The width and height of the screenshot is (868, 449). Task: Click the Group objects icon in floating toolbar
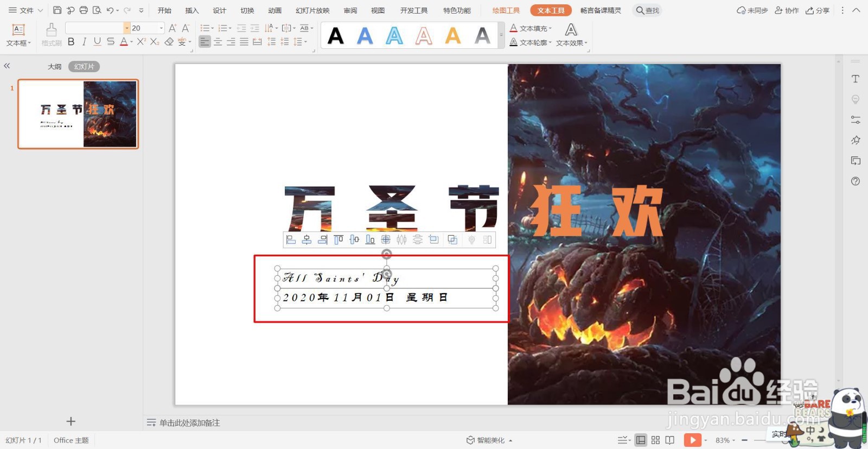(x=452, y=239)
